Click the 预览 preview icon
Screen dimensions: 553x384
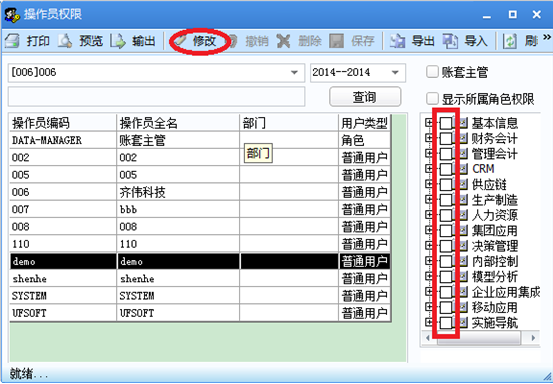pos(65,41)
